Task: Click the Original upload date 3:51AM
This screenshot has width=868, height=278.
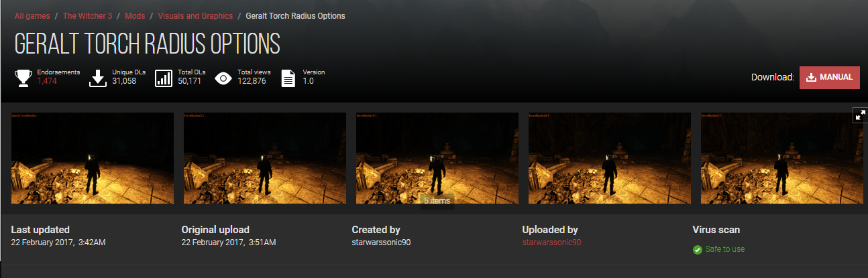Action: coord(229,242)
